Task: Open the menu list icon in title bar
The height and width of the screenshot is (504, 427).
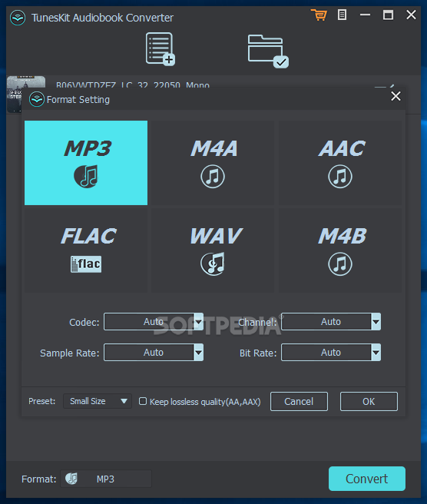Action: [x=342, y=15]
